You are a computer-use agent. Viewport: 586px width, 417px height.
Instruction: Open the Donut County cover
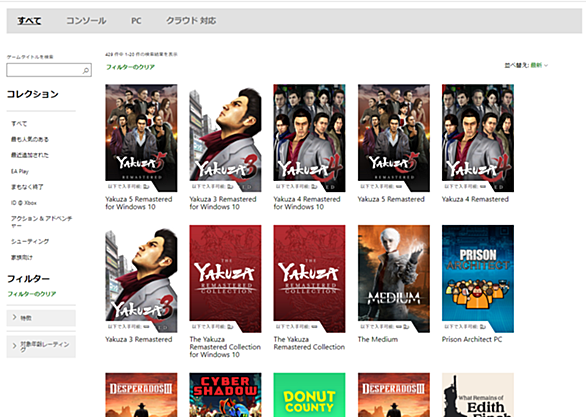point(309,395)
